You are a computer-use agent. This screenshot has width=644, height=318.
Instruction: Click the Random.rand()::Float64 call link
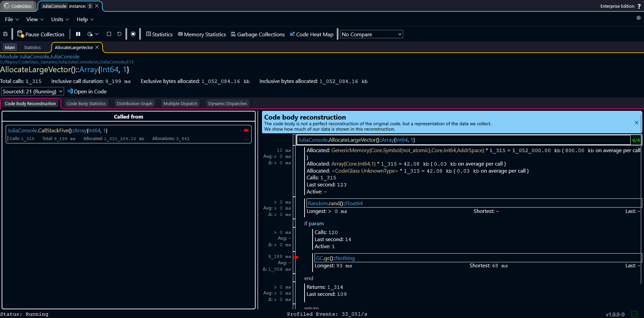(335, 203)
